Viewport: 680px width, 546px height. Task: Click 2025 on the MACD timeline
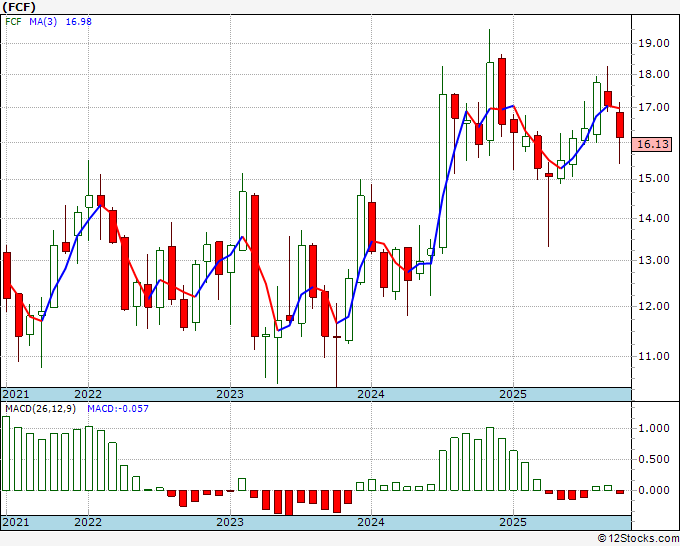click(513, 522)
